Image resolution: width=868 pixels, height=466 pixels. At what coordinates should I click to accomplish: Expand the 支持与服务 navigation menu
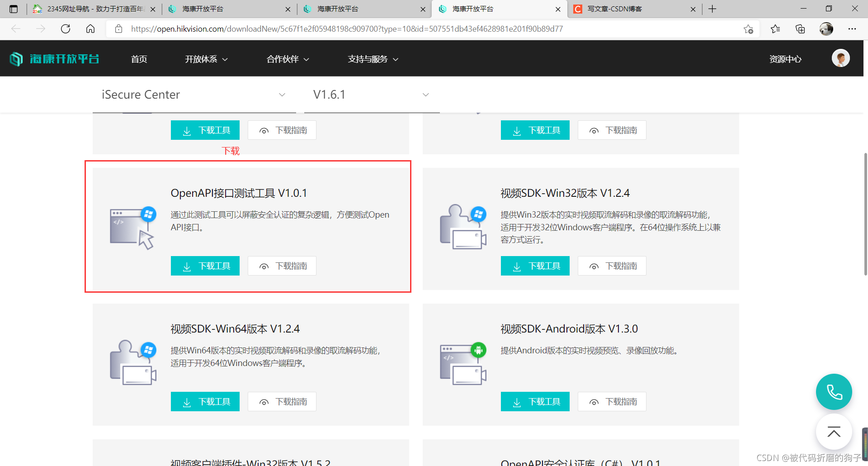pyautogui.click(x=373, y=59)
